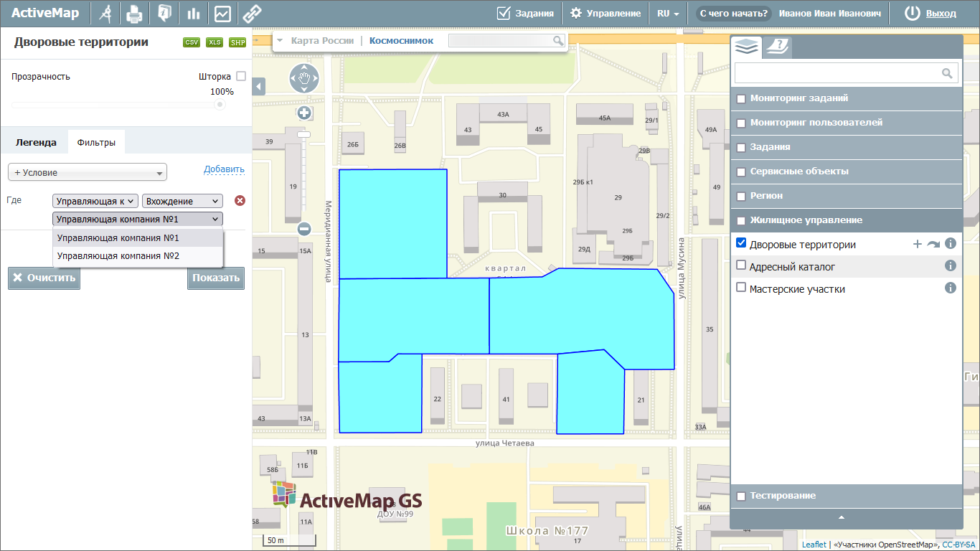The height and width of the screenshot is (551, 980).
Task: Open the RU language dropdown
Action: pyautogui.click(x=667, y=13)
